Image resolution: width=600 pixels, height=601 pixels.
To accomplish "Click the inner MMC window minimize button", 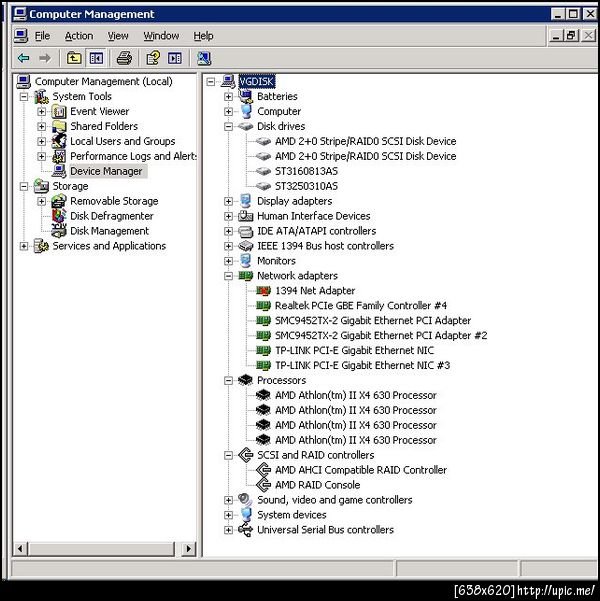I will click(x=555, y=36).
